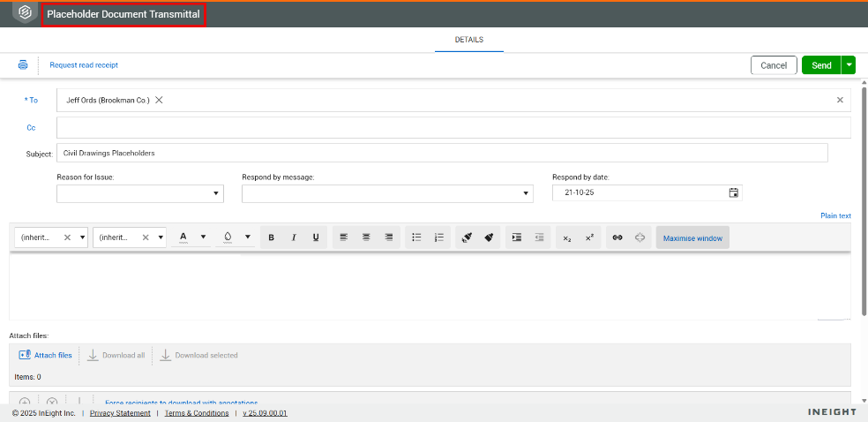Click the InEight logo icon in header
This screenshot has height=422, width=868.
click(25, 13)
